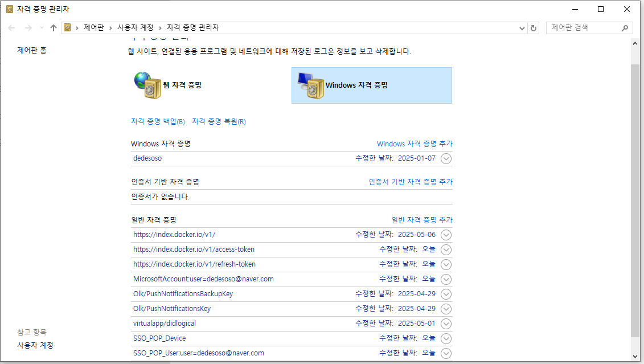Select Olk/PushNotificationsKey entry
Viewport: 644px width, 364px height.
[x=172, y=309]
